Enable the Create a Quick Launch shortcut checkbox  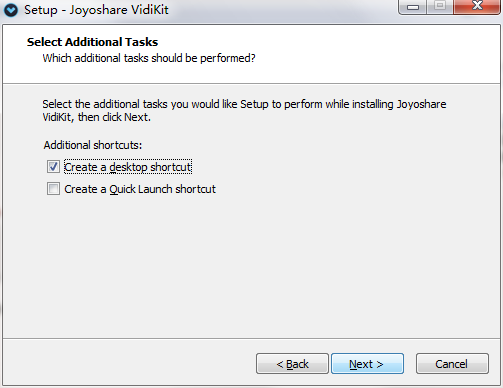(x=53, y=189)
